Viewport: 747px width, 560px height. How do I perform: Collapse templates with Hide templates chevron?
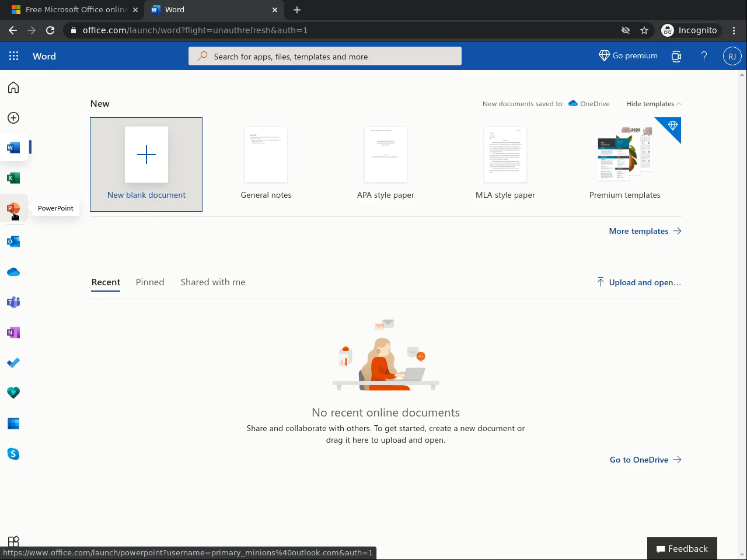click(x=654, y=104)
